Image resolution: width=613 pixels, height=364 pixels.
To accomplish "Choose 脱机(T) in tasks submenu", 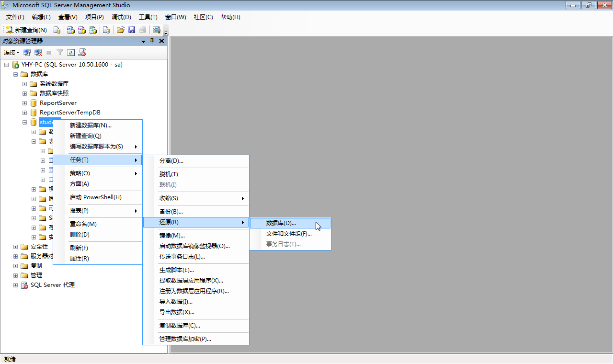I will (x=196, y=174).
